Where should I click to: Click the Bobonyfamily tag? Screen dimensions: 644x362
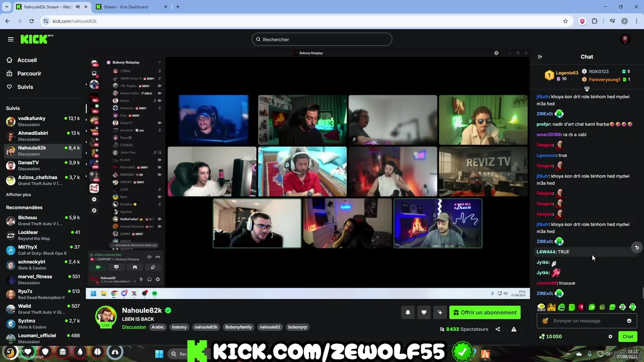coord(238,327)
